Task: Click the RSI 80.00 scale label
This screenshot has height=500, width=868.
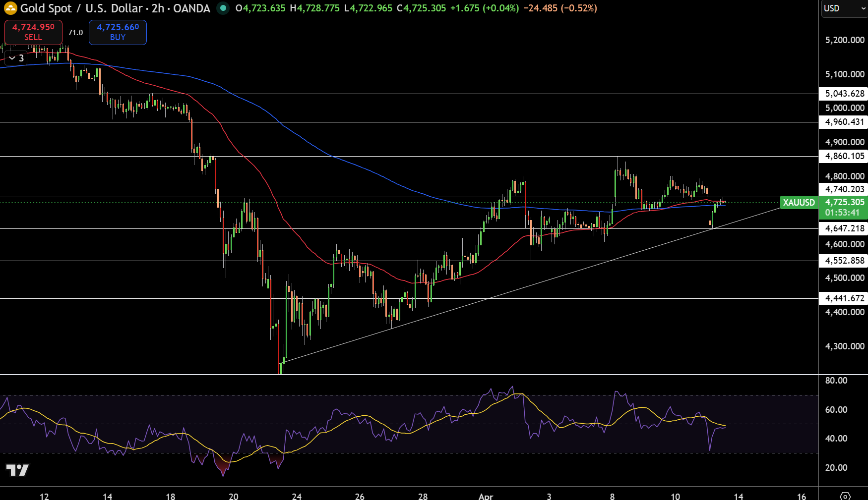Action: (x=836, y=381)
